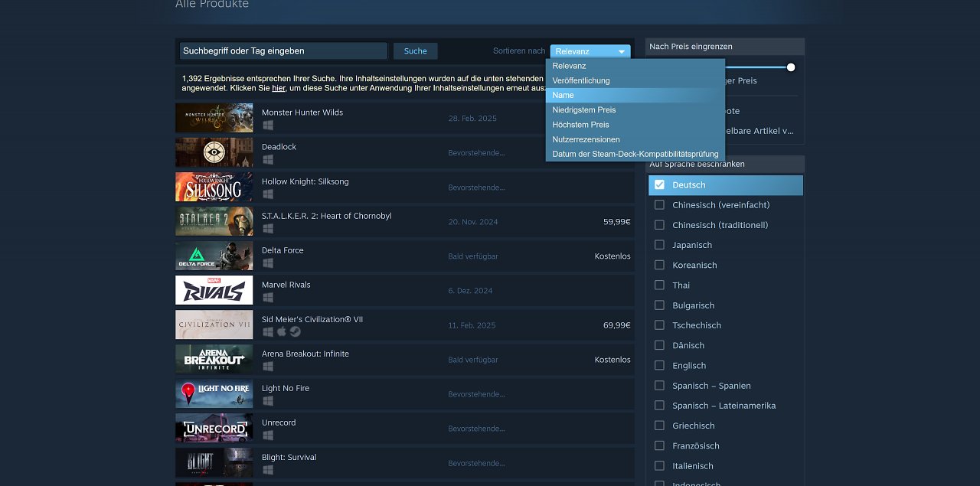Check Chinesisch (vereinfacht) language filter
The height and width of the screenshot is (486, 980).
pos(659,205)
